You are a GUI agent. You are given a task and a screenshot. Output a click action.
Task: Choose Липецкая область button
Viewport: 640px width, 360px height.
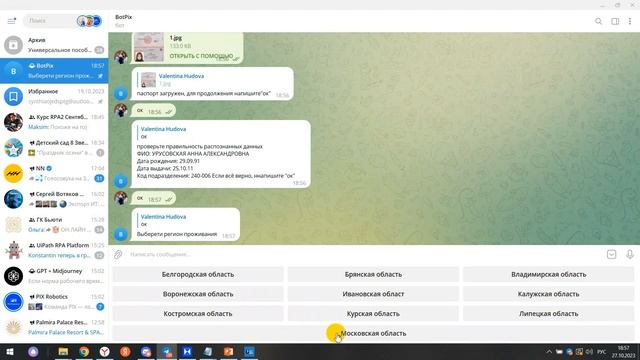pyautogui.click(x=548, y=313)
